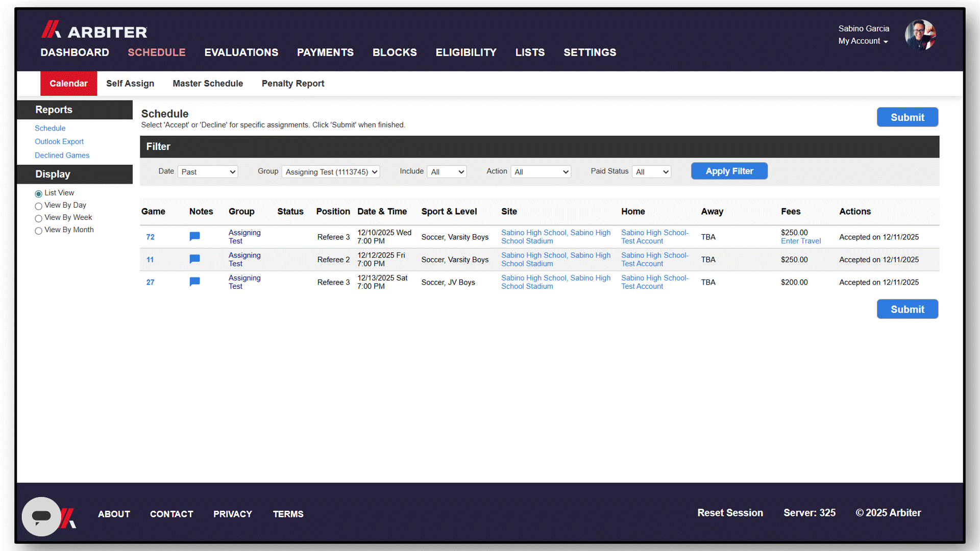The image size is (980, 551).
Task: Open the Declined Games report
Action: click(x=62, y=156)
